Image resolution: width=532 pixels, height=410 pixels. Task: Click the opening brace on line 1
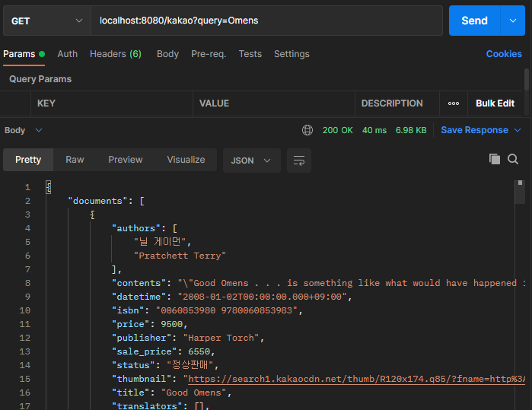point(49,187)
